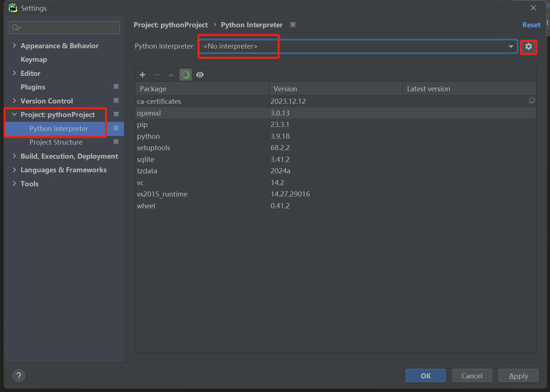Select the vs2015_runtime package row
Screen dimensions: 550x392
coord(335,194)
